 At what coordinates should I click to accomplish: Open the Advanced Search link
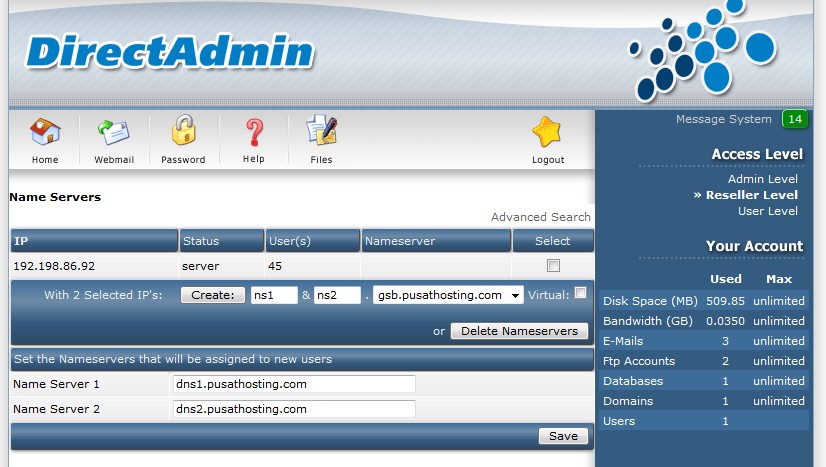[540, 217]
